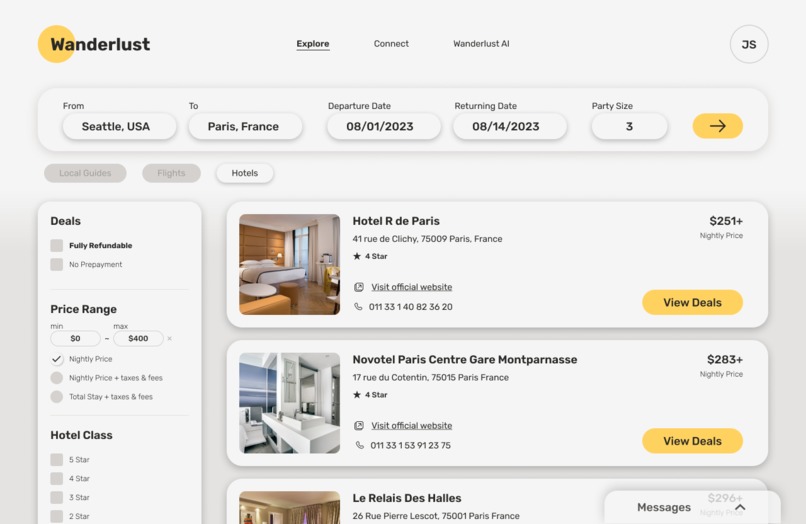Click star icon on Hotel R de Paris

(x=357, y=256)
